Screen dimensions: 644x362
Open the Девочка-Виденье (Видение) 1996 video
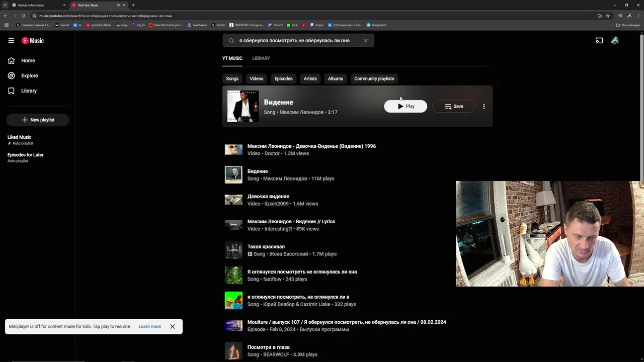(311, 146)
